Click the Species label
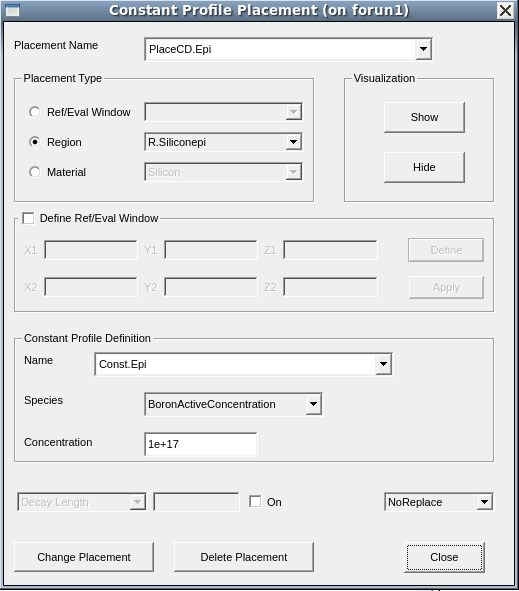Image resolution: width=519 pixels, height=591 pixels. click(43, 400)
